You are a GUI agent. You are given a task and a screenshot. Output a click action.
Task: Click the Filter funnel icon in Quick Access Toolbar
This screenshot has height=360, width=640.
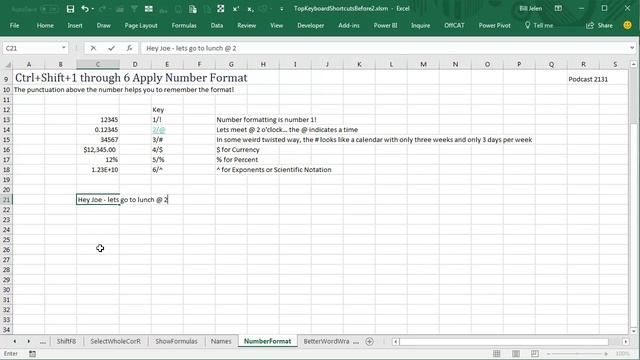(134, 9)
